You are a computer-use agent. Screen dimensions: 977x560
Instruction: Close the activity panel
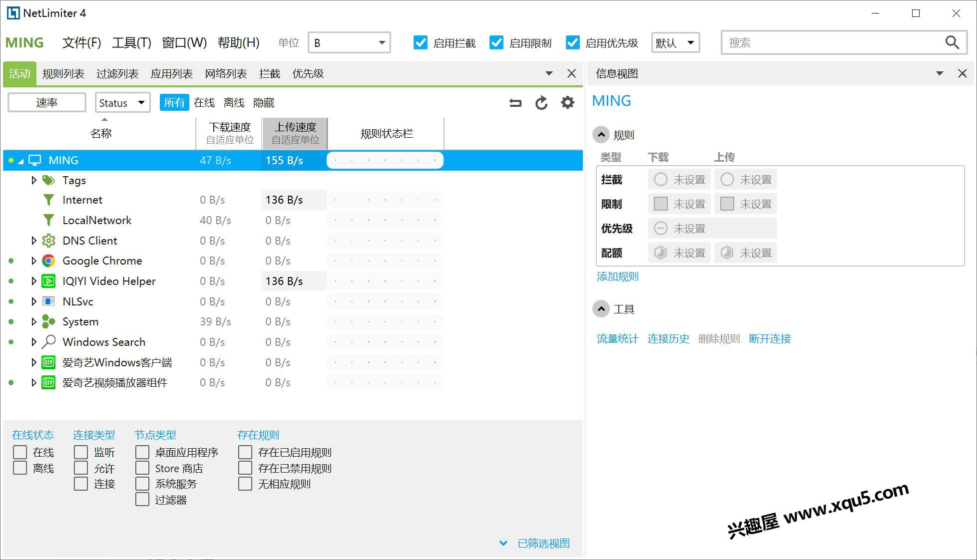click(x=572, y=73)
